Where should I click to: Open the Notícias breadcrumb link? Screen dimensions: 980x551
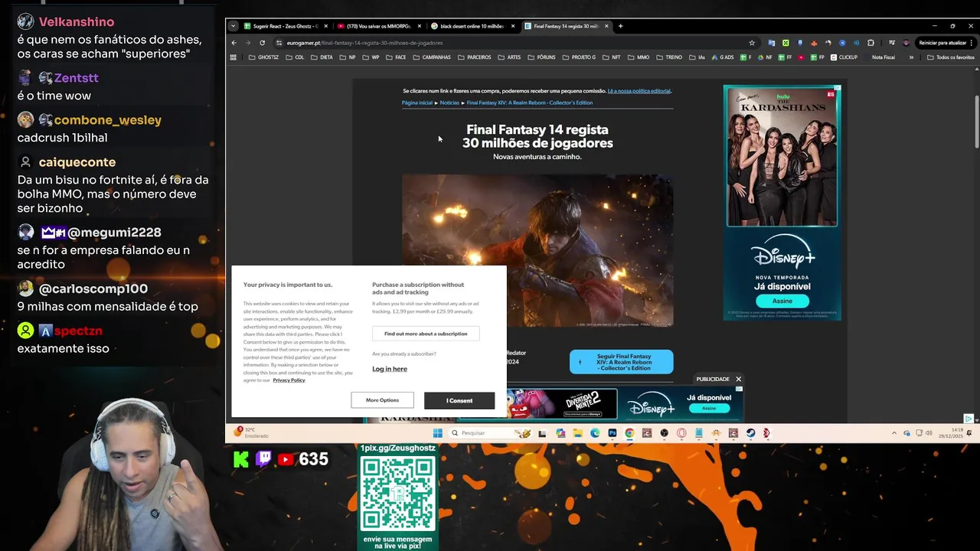click(x=449, y=103)
